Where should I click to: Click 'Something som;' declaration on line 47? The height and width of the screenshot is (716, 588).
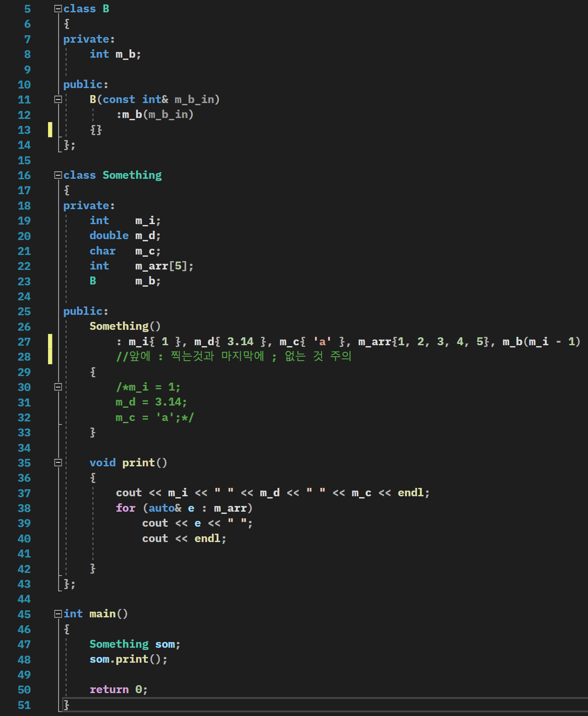click(x=135, y=644)
